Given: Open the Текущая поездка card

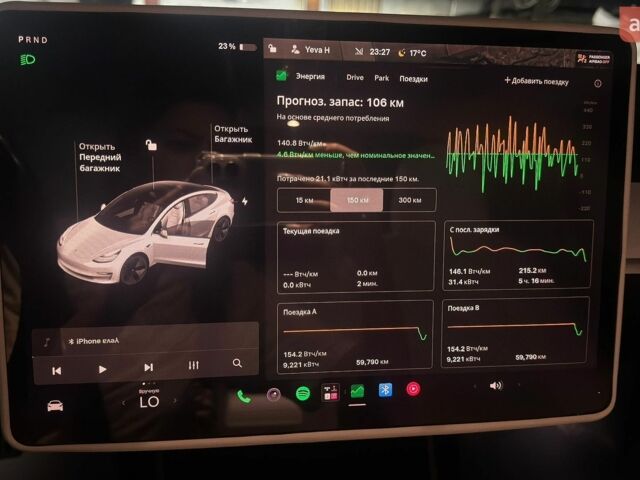Looking at the screenshot, I should (x=356, y=256).
